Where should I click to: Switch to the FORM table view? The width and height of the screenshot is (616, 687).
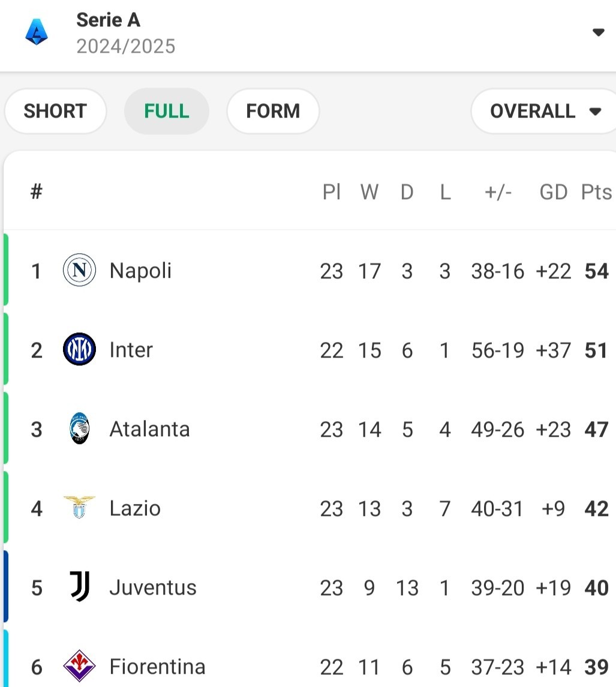[x=273, y=111]
